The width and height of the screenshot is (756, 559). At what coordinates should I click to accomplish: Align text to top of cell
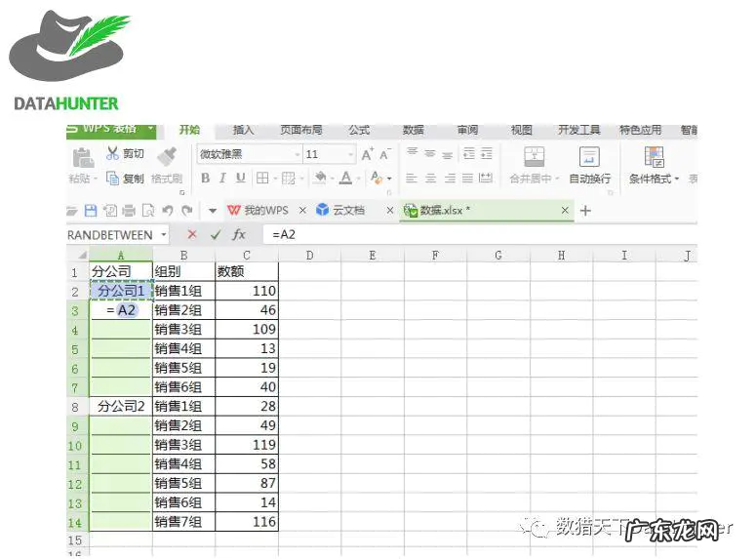click(412, 153)
